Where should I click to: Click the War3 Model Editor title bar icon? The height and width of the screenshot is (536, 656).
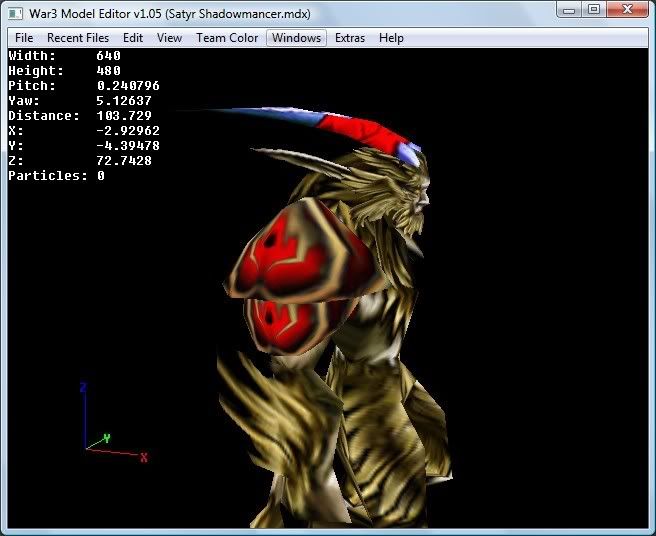click(x=15, y=13)
